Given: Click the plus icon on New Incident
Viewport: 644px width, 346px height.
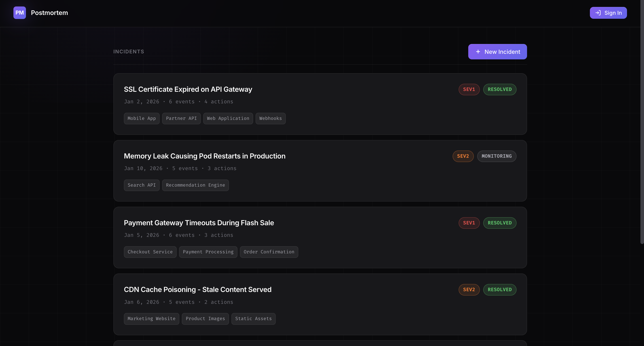Looking at the screenshot, I should coord(478,52).
